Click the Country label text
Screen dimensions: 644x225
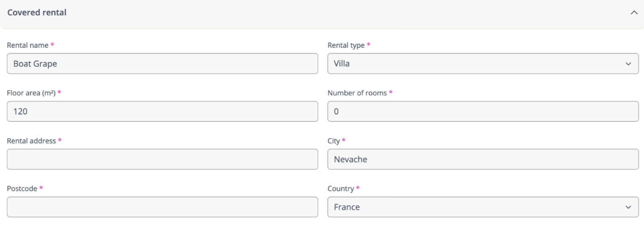click(x=341, y=188)
